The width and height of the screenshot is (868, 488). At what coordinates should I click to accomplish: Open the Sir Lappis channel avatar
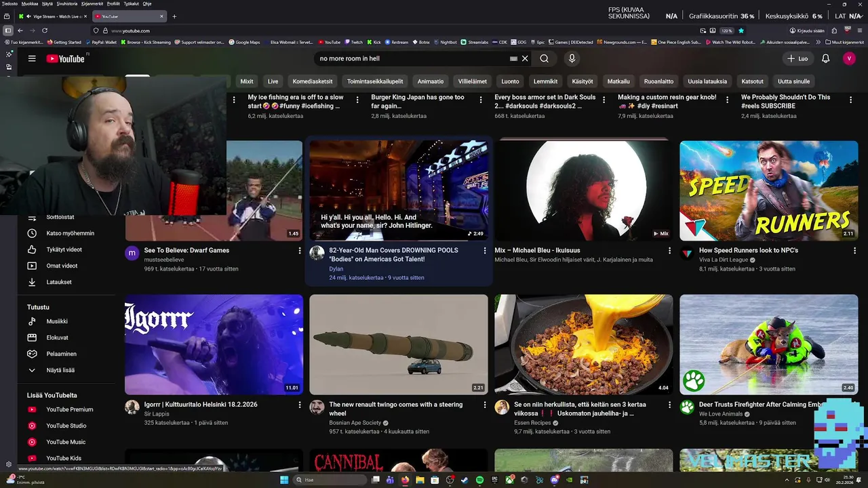(132, 407)
